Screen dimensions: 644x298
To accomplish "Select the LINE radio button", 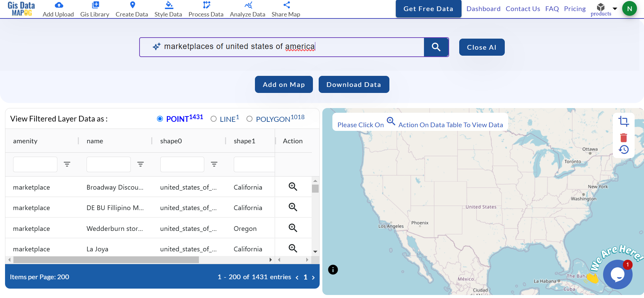I will point(214,119).
